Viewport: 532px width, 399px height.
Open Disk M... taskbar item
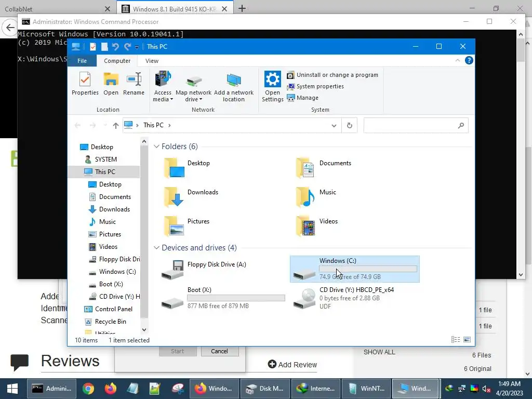point(264,389)
